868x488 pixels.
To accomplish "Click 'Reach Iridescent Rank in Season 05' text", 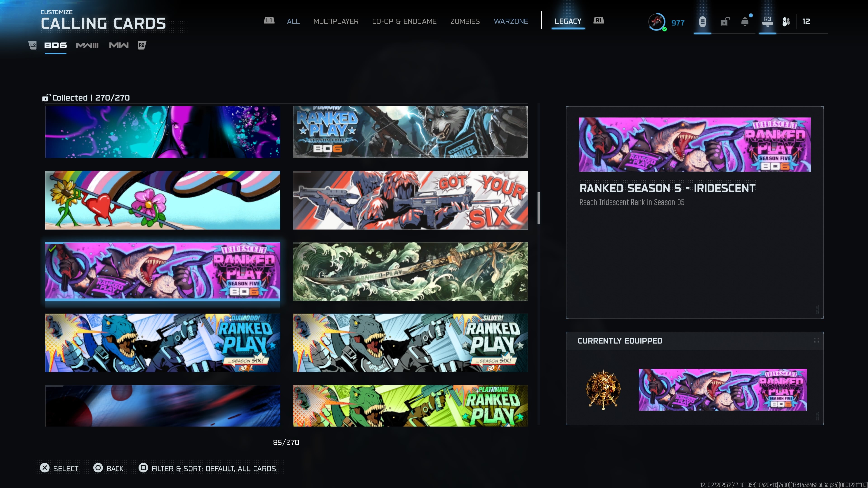I will tap(632, 202).
